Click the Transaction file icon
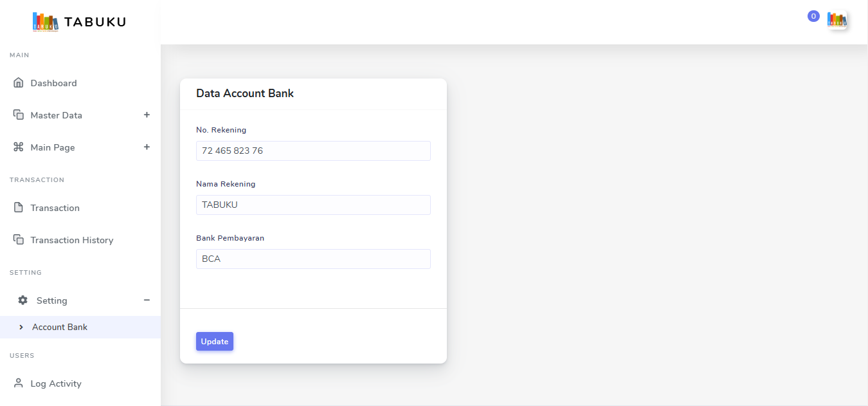 [x=18, y=208]
